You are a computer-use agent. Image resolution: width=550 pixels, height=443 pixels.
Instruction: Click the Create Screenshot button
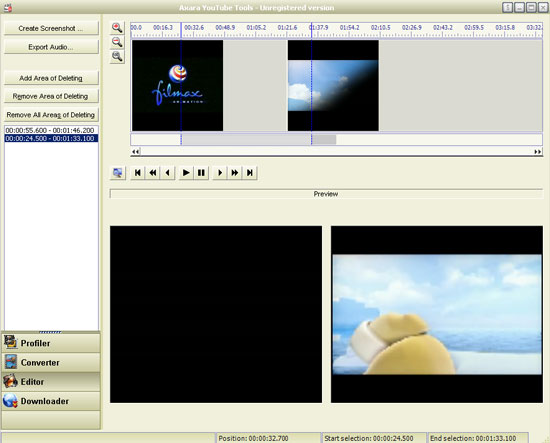[x=51, y=28]
